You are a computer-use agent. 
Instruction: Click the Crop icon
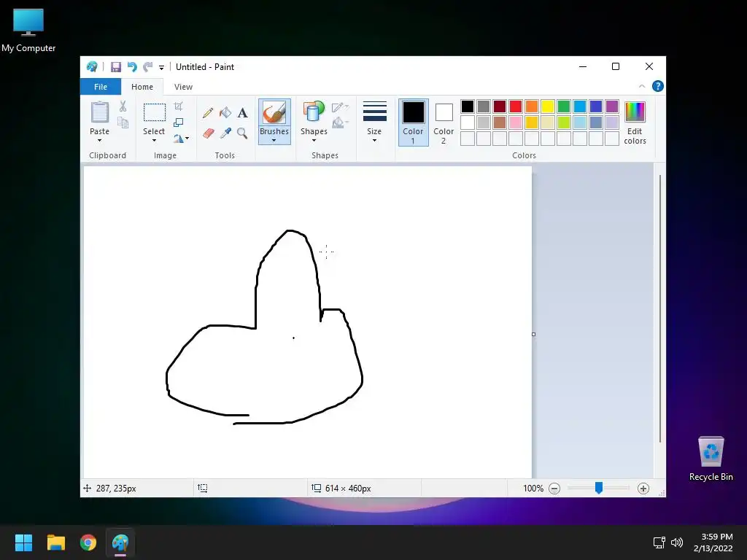(179, 106)
